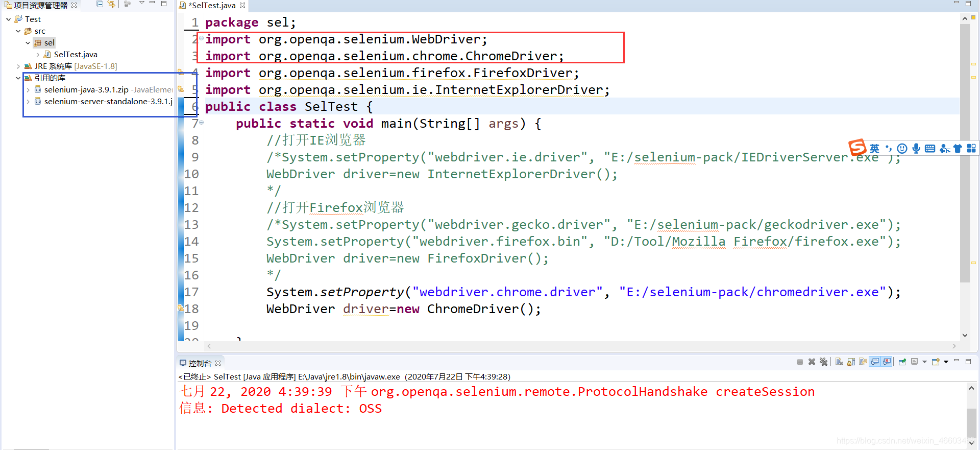
Task: Click the Sogou input method logo
Action: (x=857, y=148)
